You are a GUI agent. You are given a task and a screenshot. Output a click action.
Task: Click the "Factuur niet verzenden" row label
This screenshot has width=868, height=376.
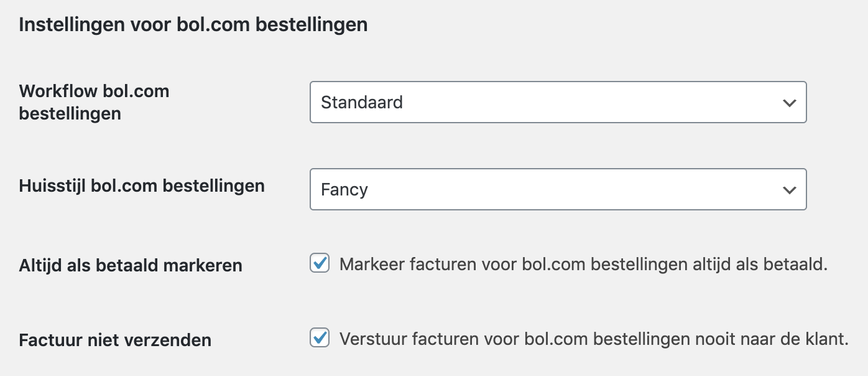coord(115,341)
